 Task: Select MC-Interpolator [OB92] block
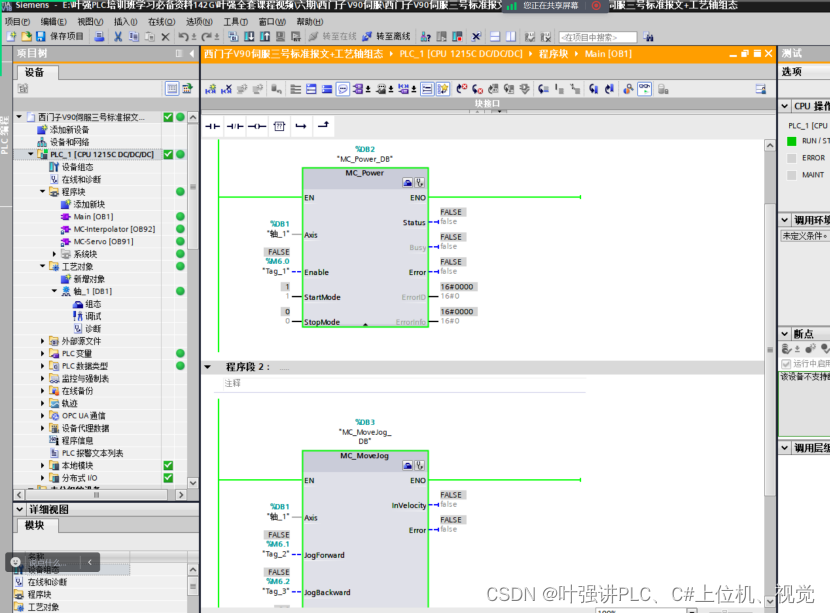(x=114, y=229)
